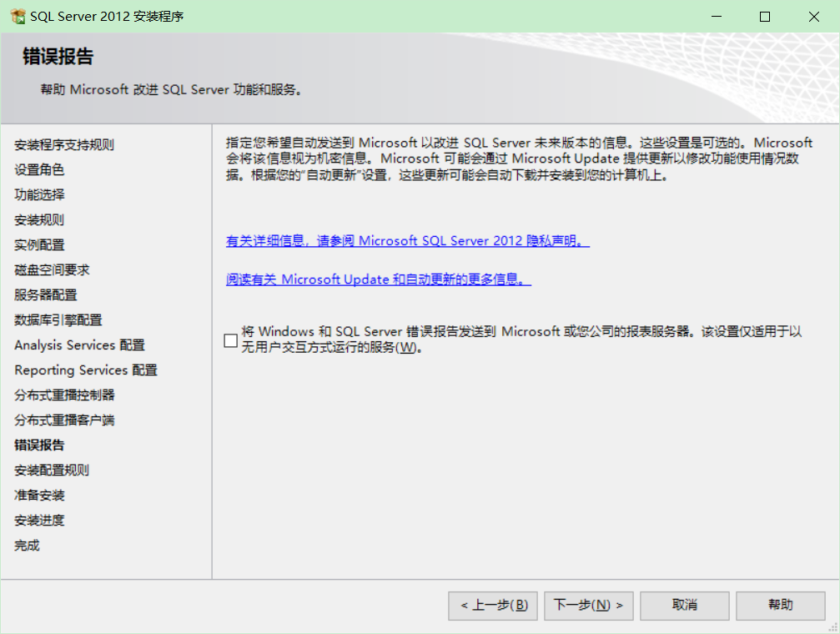
Task: Select 分布式重播控制器 step in sidebar
Action: pyautogui.click(x=64, y=395)
